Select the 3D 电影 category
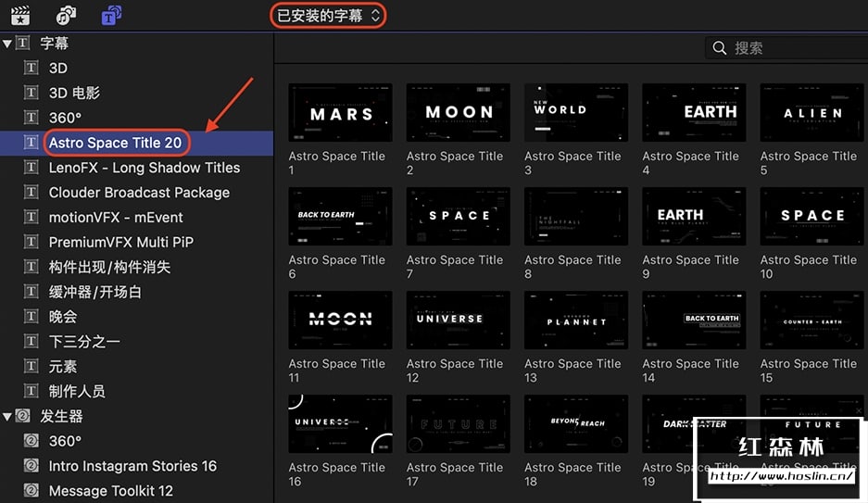Viewport: 868px width, 503px height. (x=74, y=93)
